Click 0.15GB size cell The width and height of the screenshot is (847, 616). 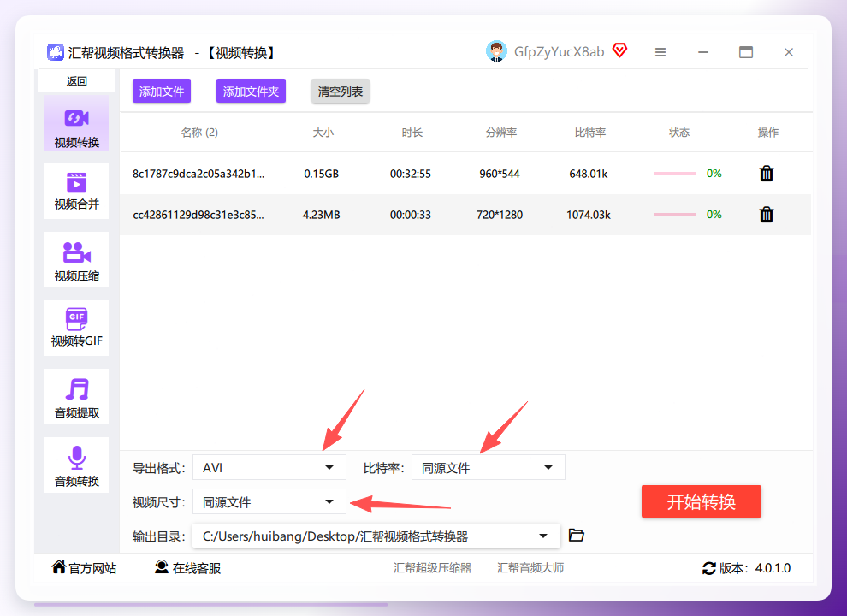tap(322, 174)
